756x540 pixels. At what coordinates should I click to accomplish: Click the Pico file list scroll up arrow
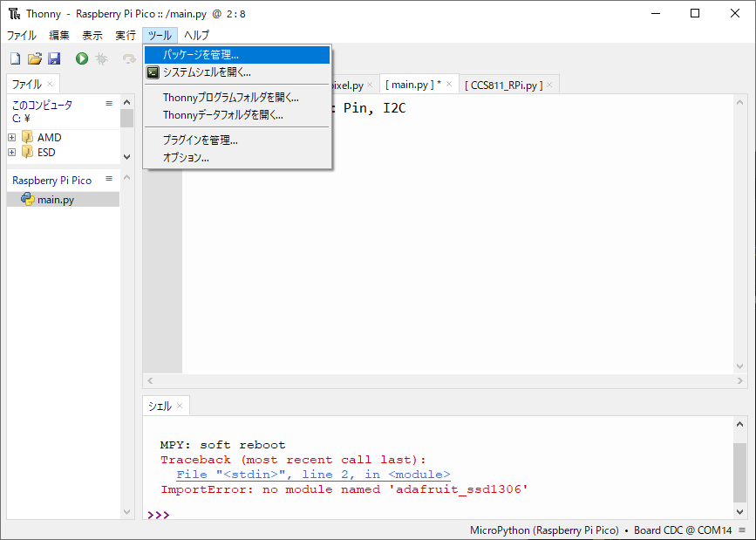pyautogui.click(x=126, y=178)
